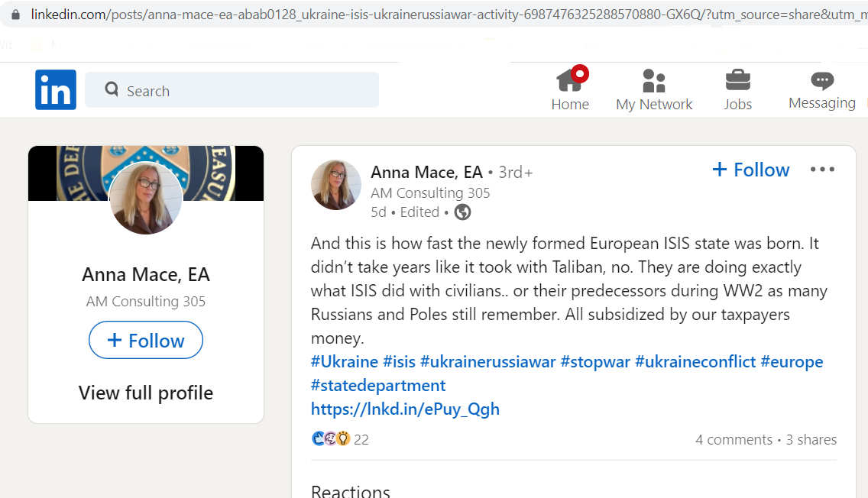Click AM Consulting 305 in profile card

coord(146,301)
